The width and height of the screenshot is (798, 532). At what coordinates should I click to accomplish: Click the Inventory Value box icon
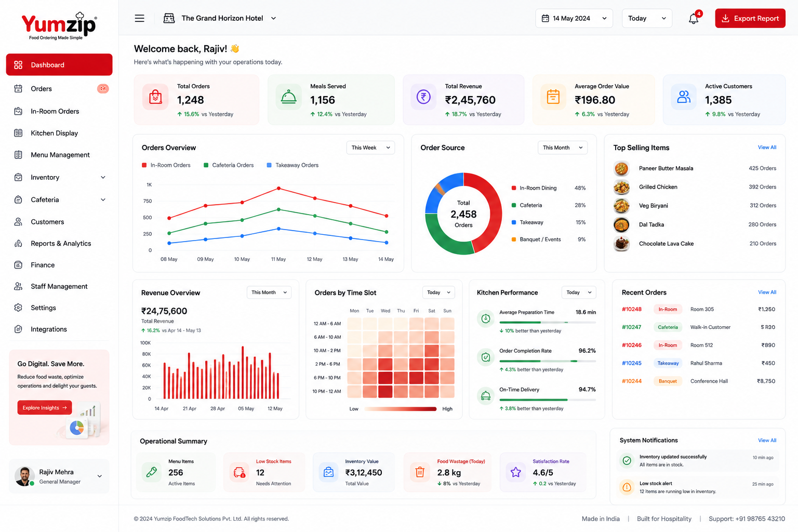[328, 472]
